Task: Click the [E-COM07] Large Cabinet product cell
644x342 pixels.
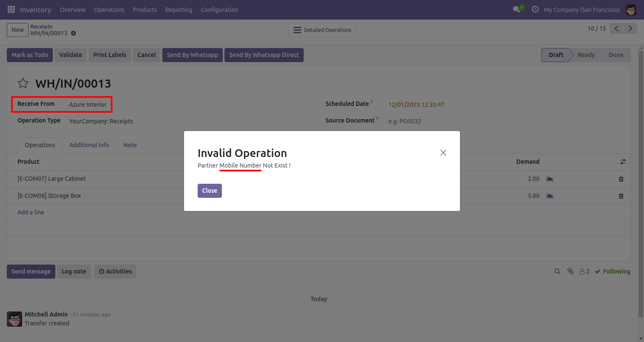Action: tap(52, 179)
